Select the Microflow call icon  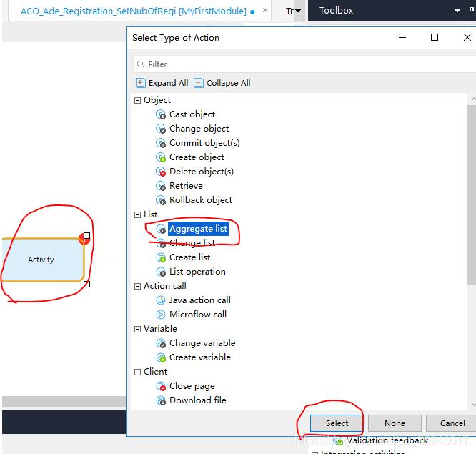coord(161,315)
